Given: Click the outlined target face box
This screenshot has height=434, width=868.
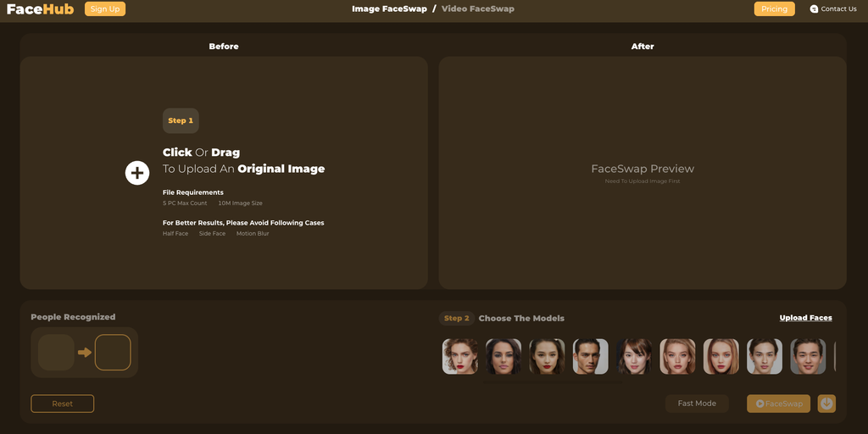Looking at the screenshot, I should [113, 353].
